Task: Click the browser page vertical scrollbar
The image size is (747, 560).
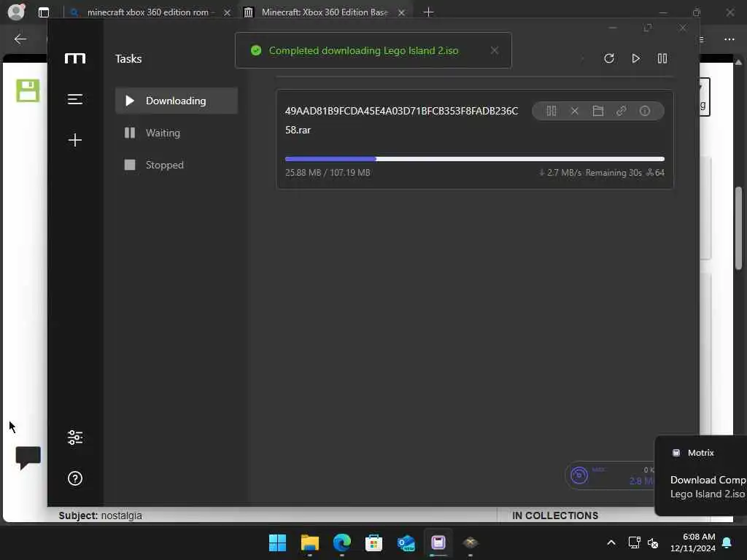Action: (738, 227)
